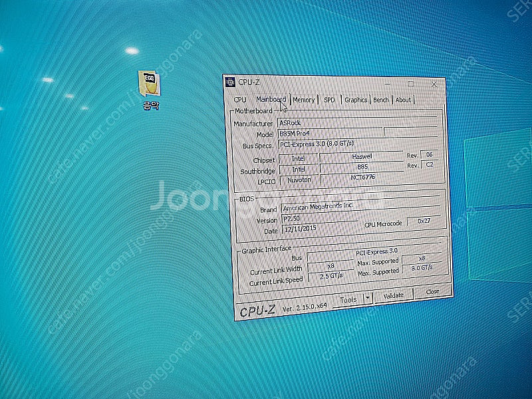532x399 pixels.
Task: Open the 음악 folder on the desktop
Action: pos(149,90)
